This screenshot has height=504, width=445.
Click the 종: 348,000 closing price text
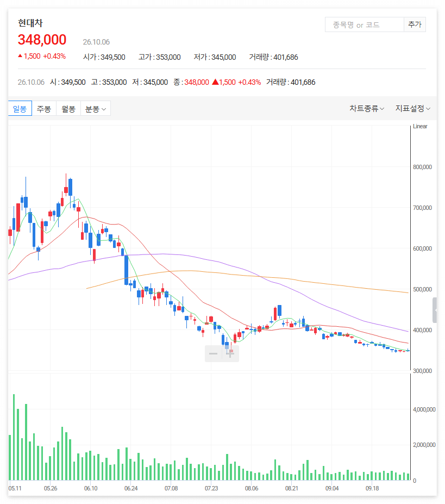click(191, 82)
